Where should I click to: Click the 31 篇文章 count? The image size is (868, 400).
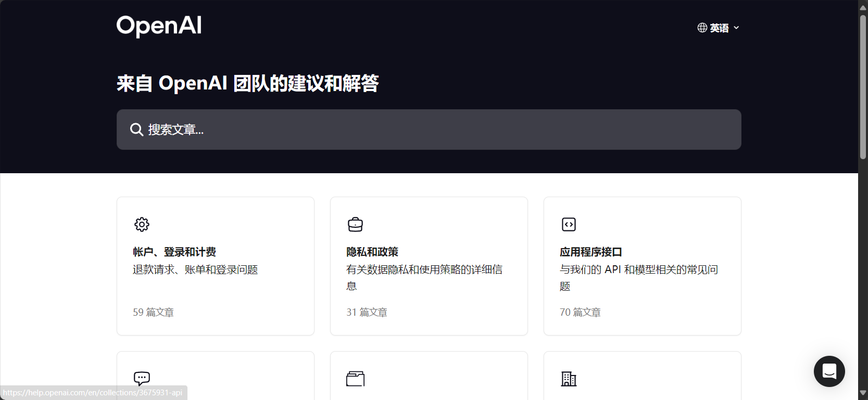367,312
